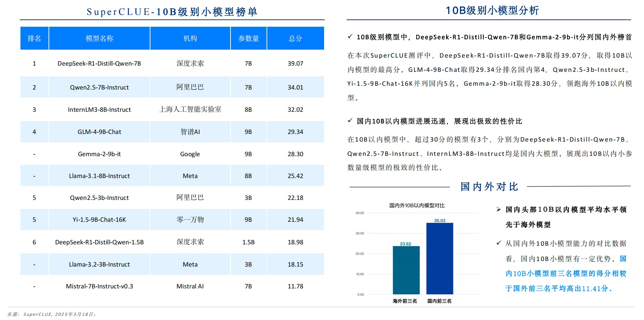This screenshot has width=644, height=320.
Task: Click the 国内前三名 dark blue bar
Action: pyautogui.click(x=440, y=259)
